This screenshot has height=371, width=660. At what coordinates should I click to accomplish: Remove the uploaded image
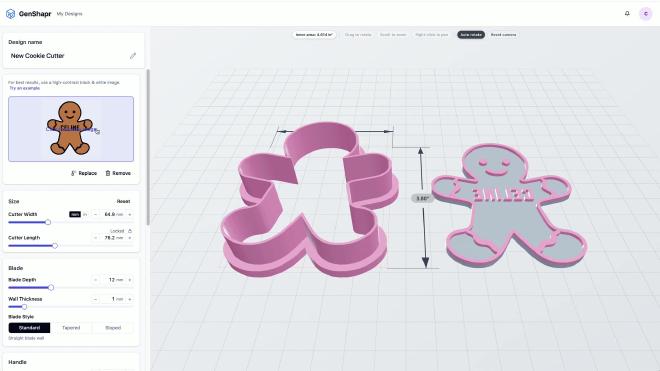(x=118, y=173)
